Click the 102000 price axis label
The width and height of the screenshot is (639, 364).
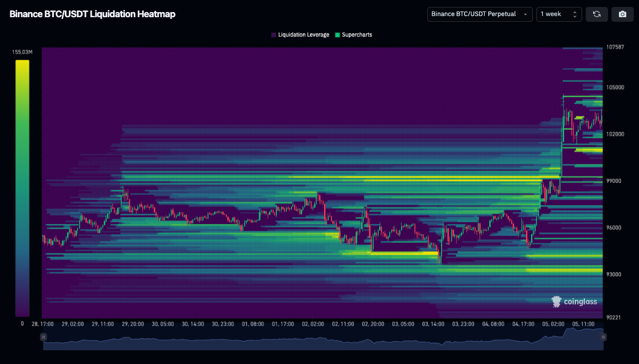point(615,134)
